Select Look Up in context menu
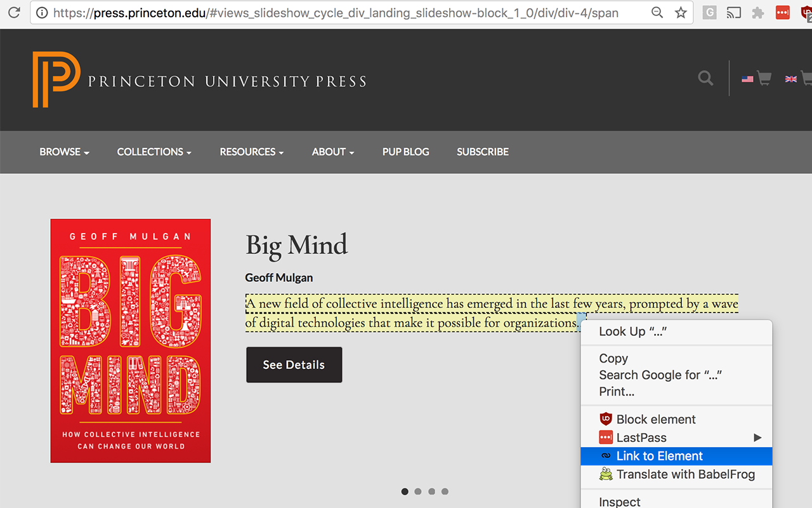812x508 pixels. 676,331
